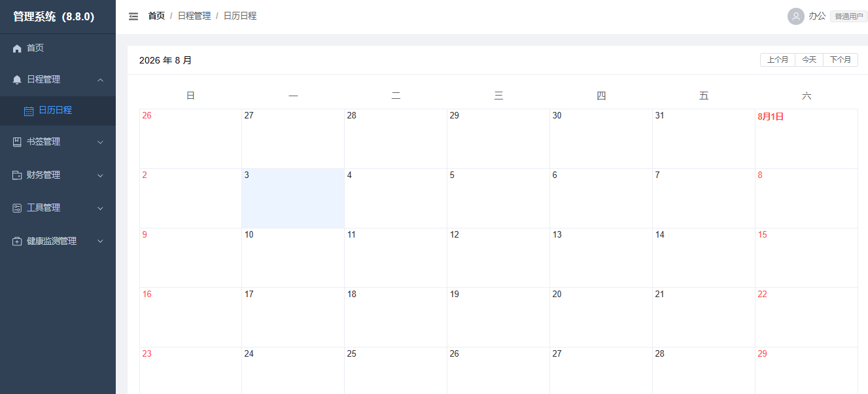The image size is (868, 394).
Task: Open the user avatar icon
Action: coord(795,16)
